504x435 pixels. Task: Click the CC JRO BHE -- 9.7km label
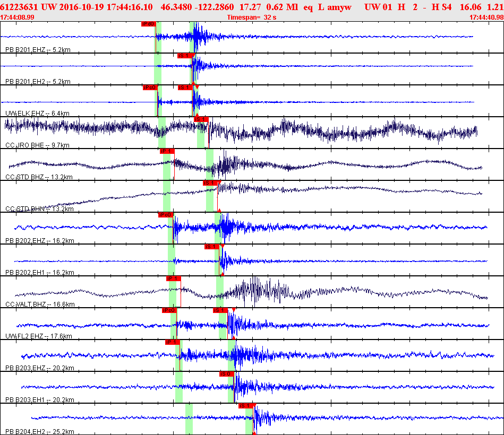click(37, 145)
